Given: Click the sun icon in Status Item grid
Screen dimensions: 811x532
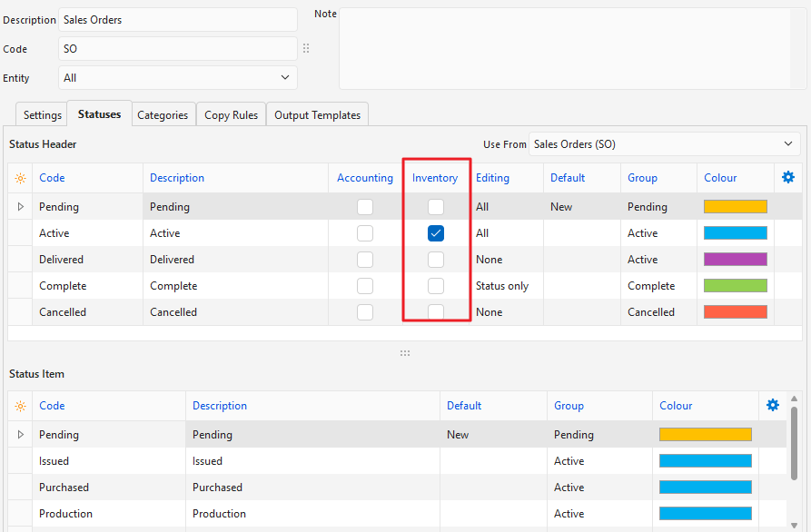Looking at the screenshot, I should [20, 406].
